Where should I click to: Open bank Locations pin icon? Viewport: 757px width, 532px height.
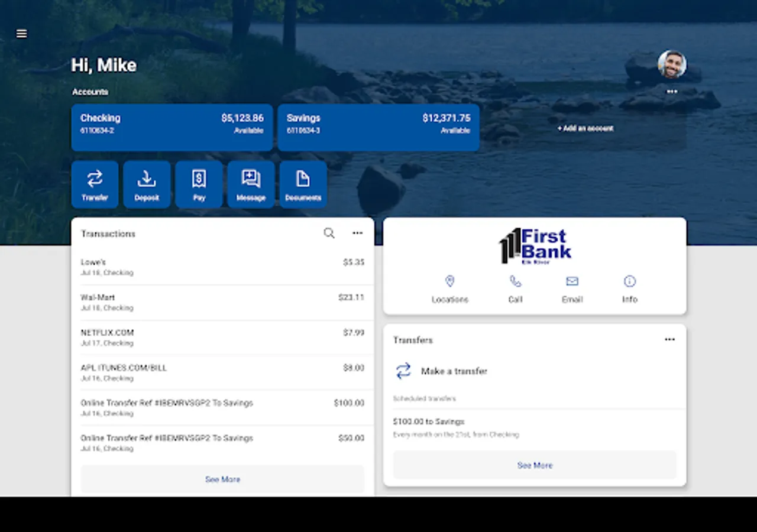coord(450,282)
